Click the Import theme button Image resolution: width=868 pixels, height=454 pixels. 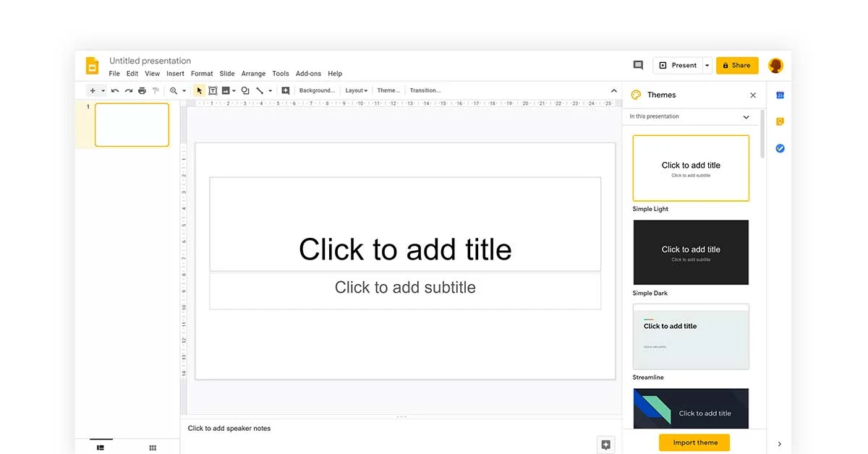694,442
